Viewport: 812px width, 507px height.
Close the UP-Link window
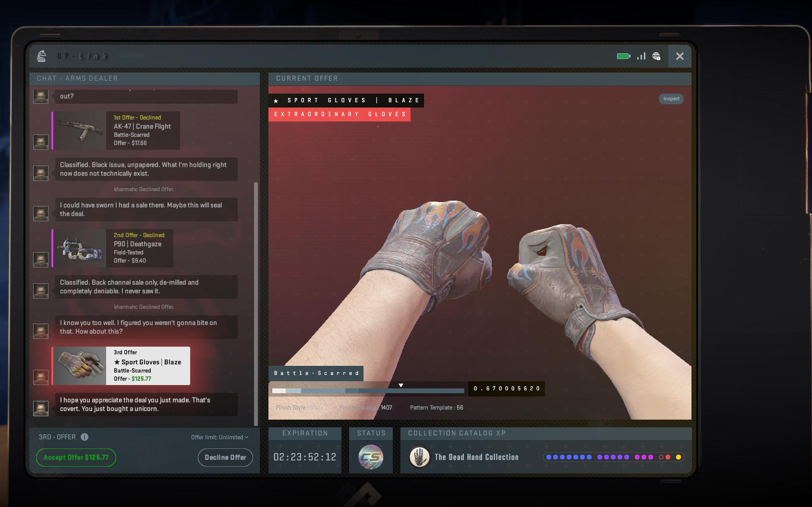[x=679, y=56]
